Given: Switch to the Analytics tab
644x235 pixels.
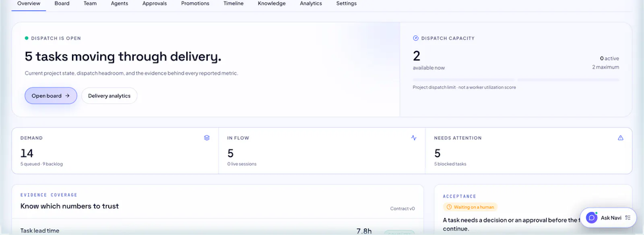Looking at the screenshot, I should coord(311,4).
